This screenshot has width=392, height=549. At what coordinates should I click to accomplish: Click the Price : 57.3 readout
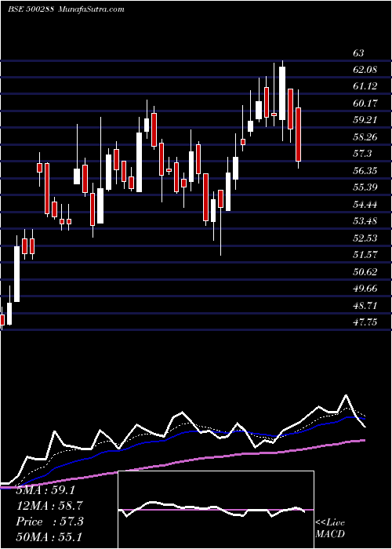click(x=49, y=522)
